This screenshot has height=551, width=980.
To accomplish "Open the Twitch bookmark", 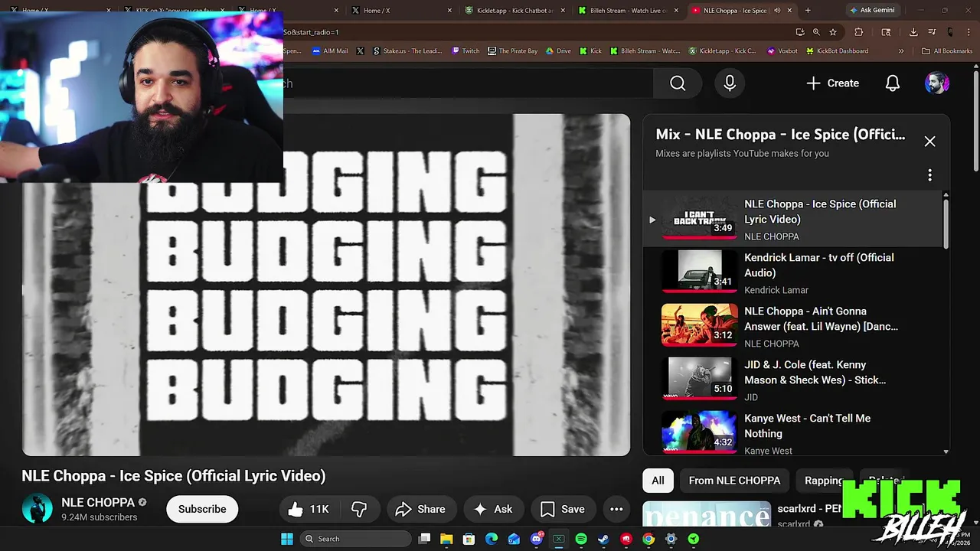I will [465, 51].
